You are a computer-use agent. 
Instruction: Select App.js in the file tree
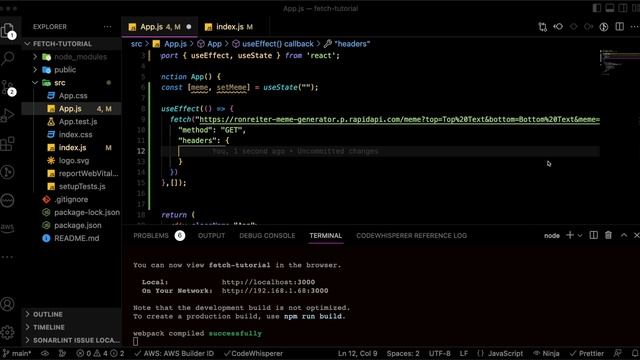pos(72,109)
